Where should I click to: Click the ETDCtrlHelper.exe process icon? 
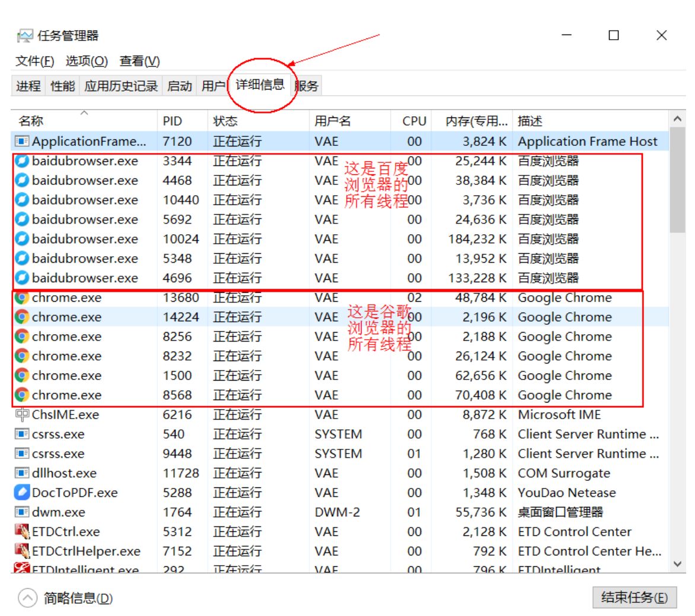click(22, 551)
